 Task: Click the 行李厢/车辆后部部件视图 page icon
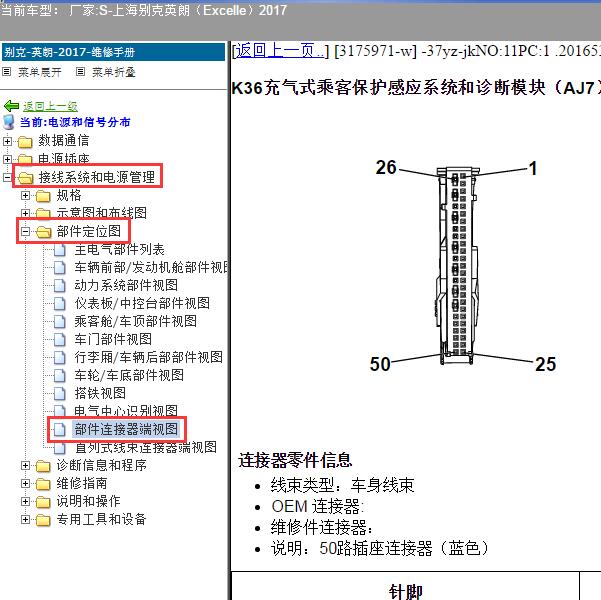click(x=60, y=358)
